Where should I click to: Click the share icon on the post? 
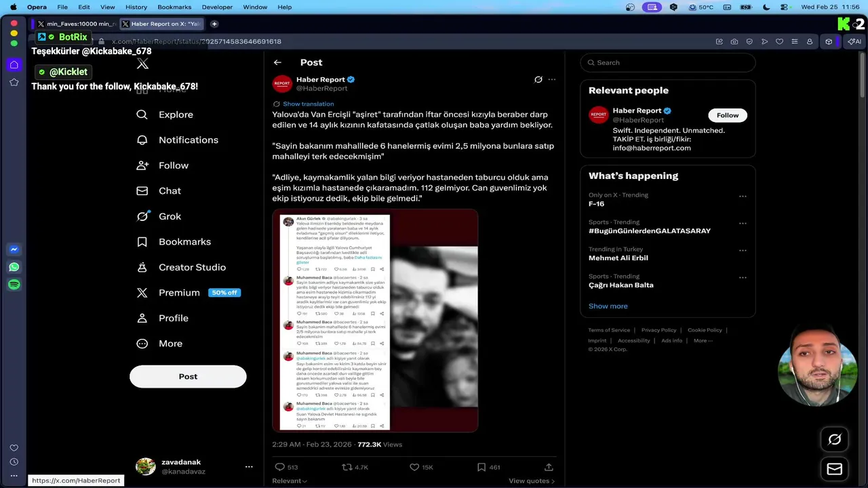point(549,467)
